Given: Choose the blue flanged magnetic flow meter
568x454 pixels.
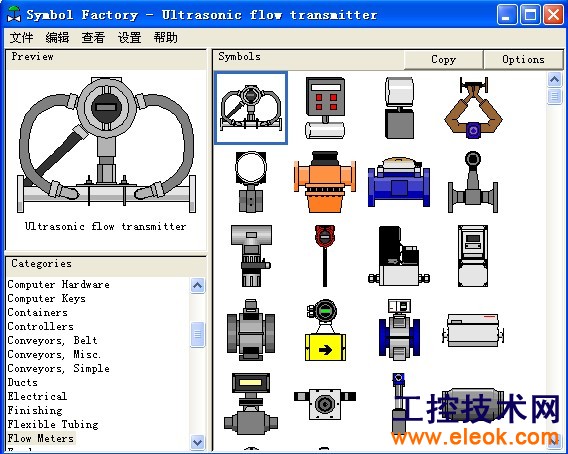Looking at the screenshot, I should pos(399,330).
